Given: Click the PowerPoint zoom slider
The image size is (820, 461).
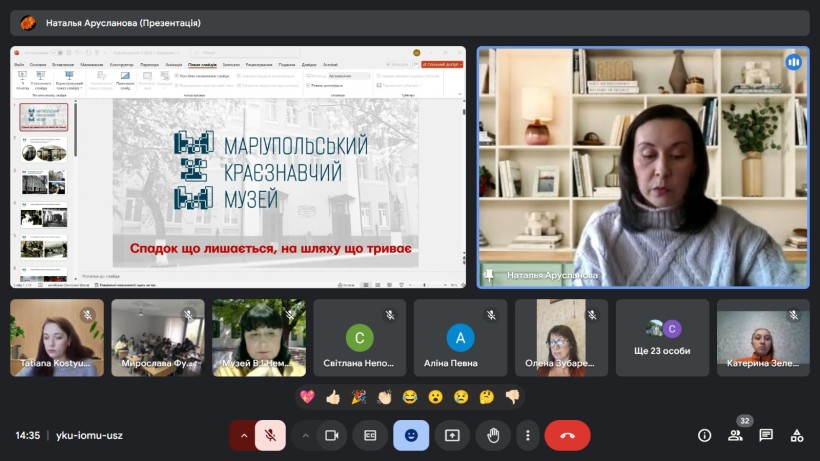Looking at the screenshot, I should [x=425, y=285].
